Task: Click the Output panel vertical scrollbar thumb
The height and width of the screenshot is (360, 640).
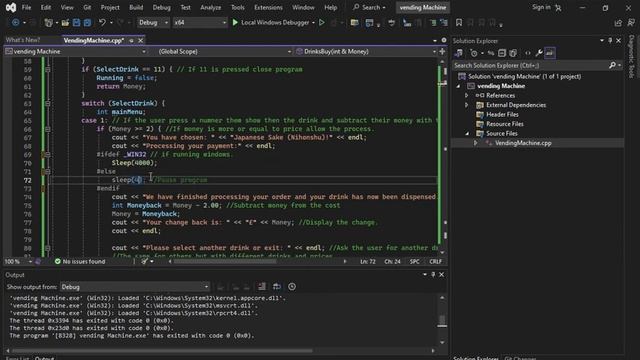Action: coord(442,320)
